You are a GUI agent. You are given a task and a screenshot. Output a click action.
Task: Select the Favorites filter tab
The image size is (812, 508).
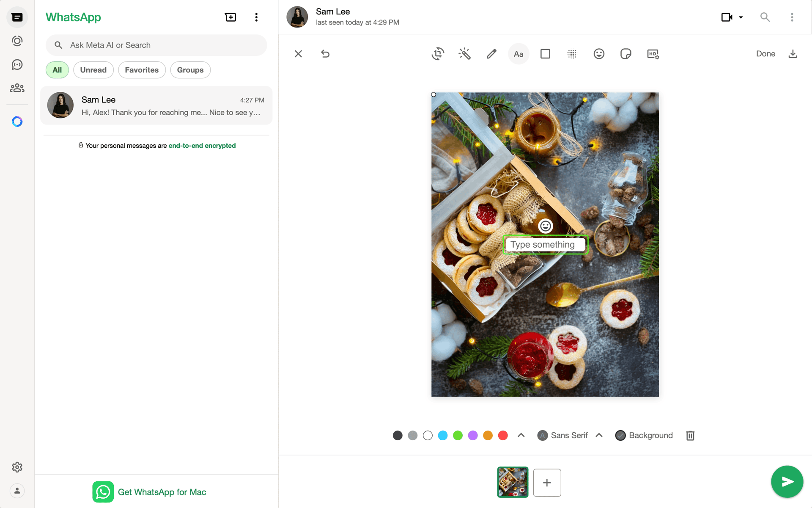pyautogui.click(x=142, y=70)
